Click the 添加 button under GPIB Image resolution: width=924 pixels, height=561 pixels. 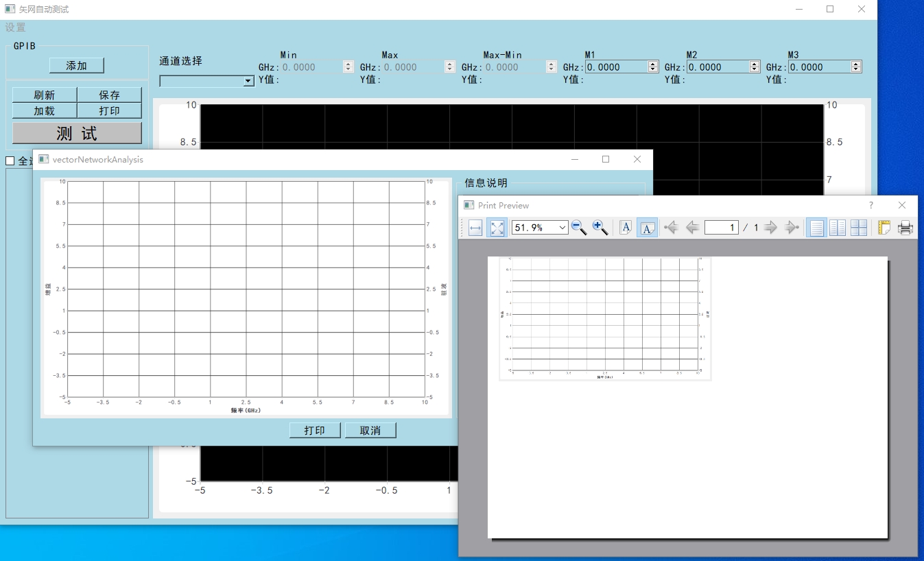(77, 66)
